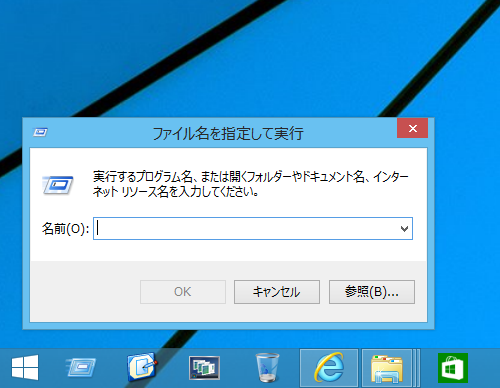Viewport: 500px width, 388px height.
Task: Click the dialog title ファイル名を指定して実行
Action: (228, 133)
